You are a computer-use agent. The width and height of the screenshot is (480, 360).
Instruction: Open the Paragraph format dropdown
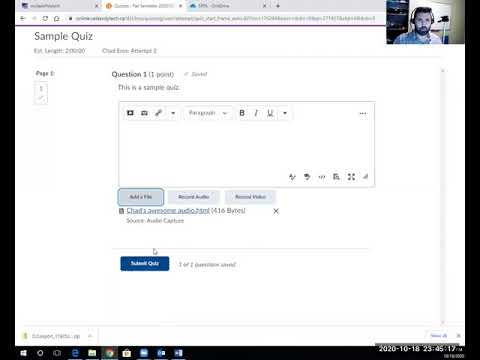coord(208,113)
